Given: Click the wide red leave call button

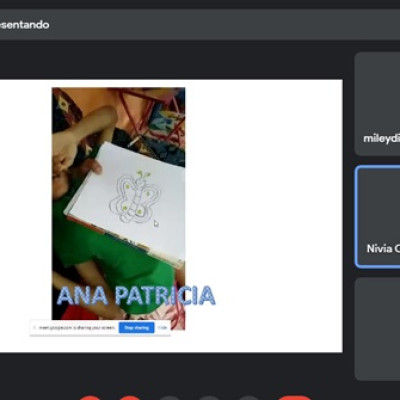Looking at the screenshot, I should 294,397.
